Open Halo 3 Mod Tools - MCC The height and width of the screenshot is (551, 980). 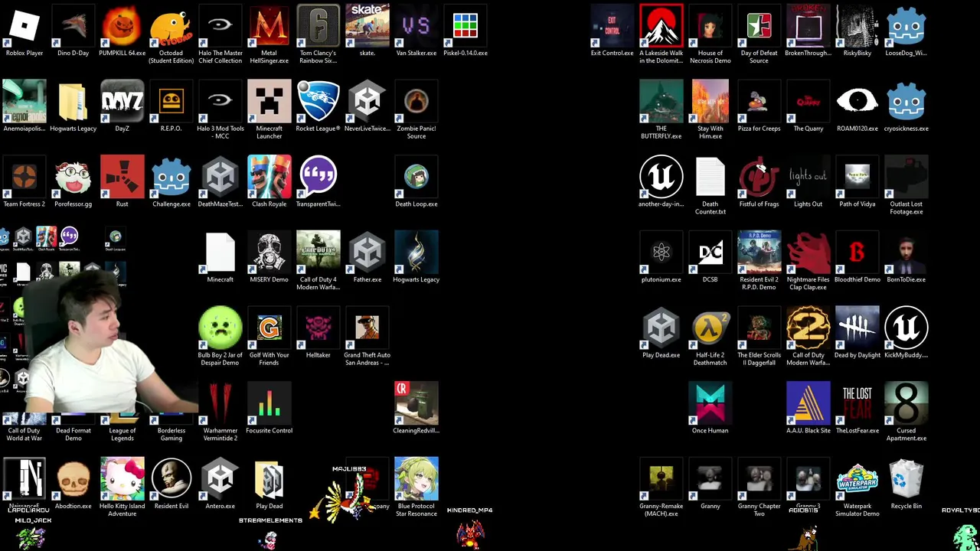point(220,101)
